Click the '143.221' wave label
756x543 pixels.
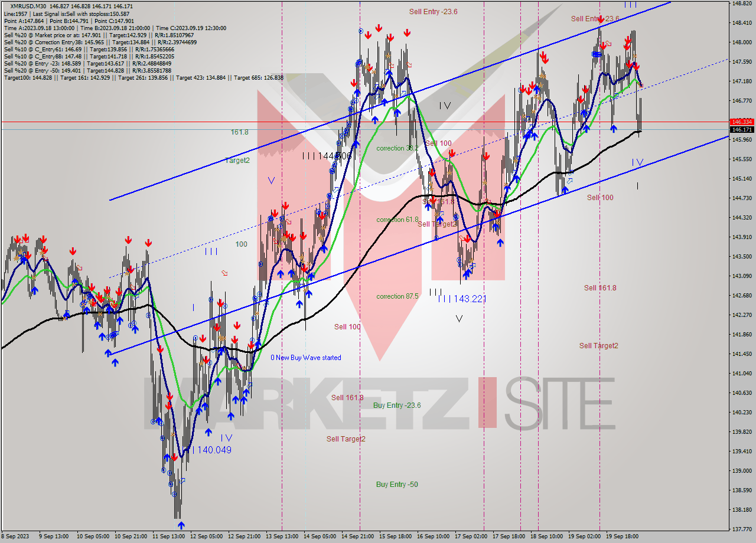[469, 299]
